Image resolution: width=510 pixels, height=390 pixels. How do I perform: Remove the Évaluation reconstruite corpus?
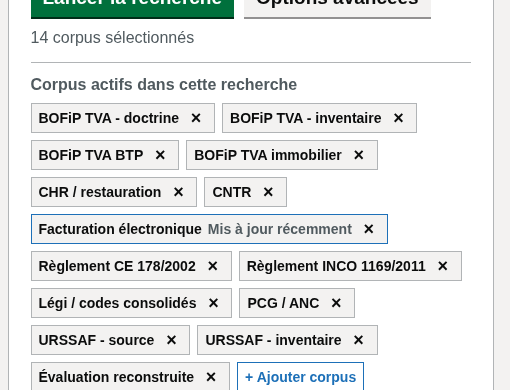211,377
